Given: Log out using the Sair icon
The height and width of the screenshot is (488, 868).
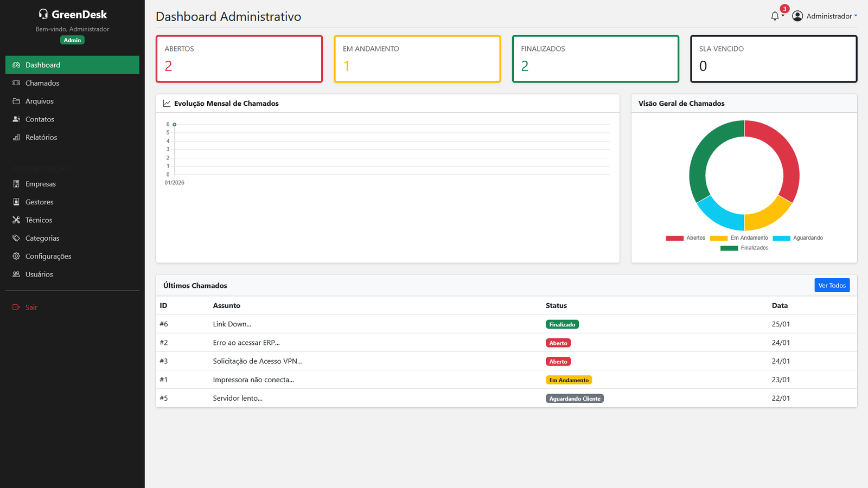Looking at the screenshot, I should tap(15, 307).
